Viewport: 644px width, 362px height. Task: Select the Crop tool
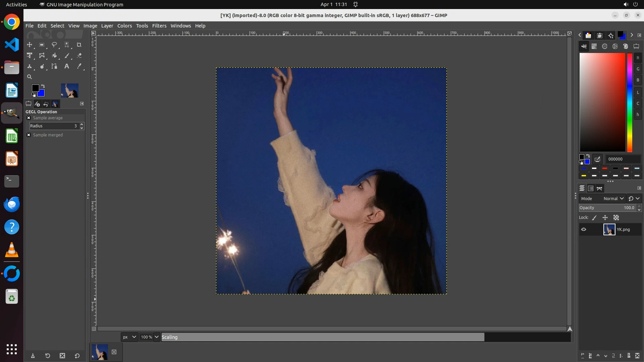[79, 45]
